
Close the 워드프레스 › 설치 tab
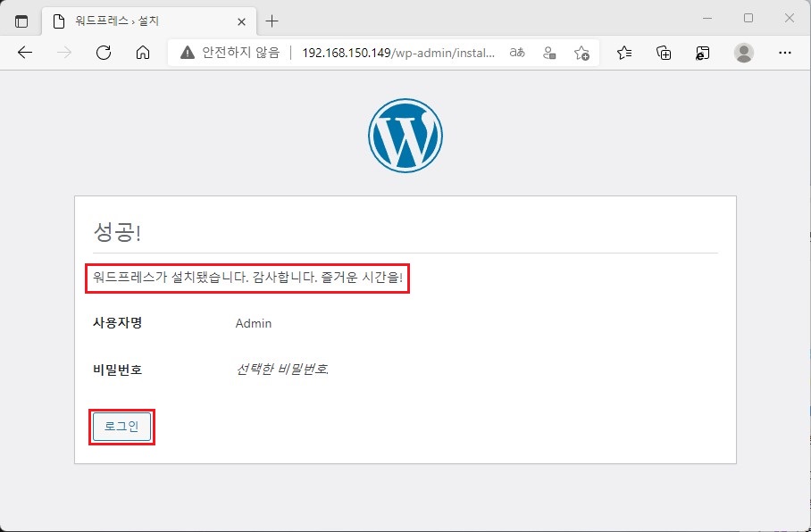click(x=241, y=21)
